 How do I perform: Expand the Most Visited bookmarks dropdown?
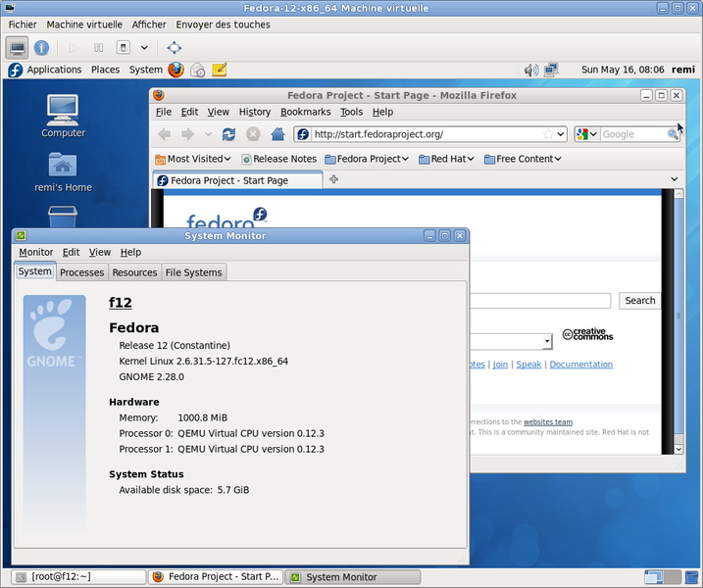[x=192, y=159]
